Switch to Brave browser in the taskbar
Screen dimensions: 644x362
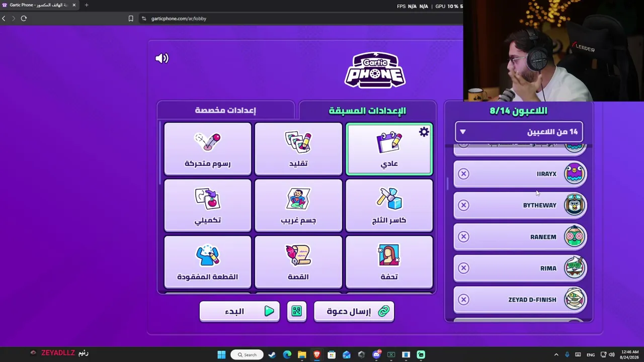(316, 354)
